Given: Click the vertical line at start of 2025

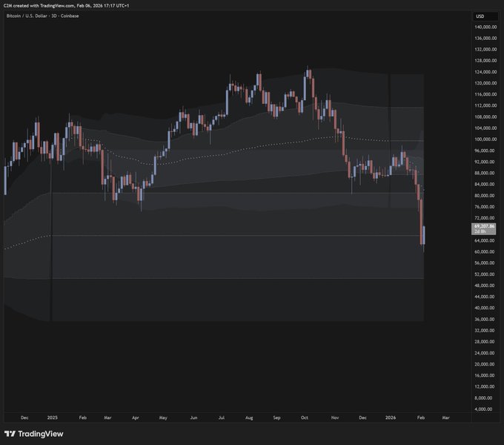Looking at the screenshot, I should tap(51, 237).
